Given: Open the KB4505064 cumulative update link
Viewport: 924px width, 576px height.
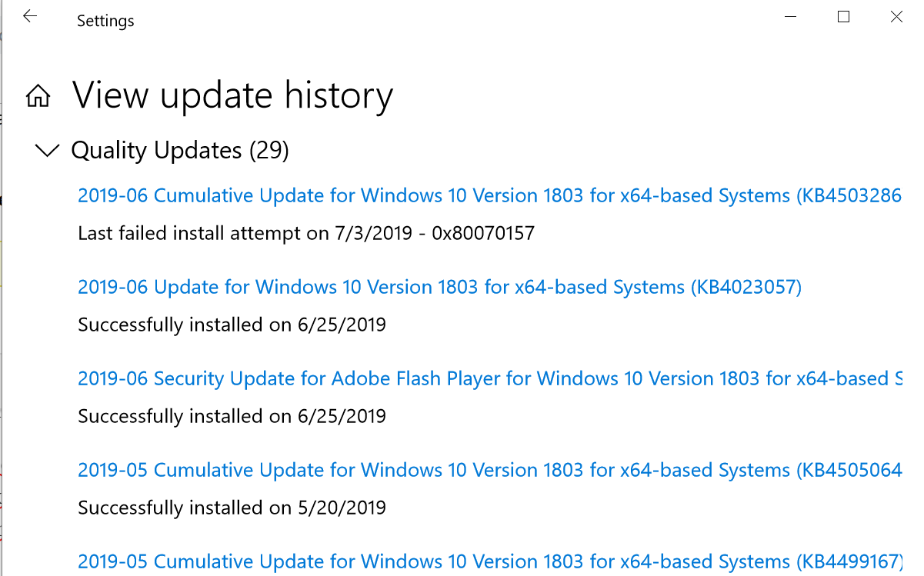Looking at the screenshot, I should tap(489, 470).
